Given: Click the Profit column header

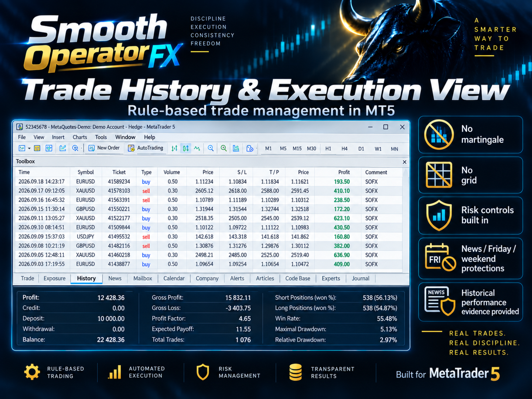Looking at the screenshot, I should pos(344,172).
